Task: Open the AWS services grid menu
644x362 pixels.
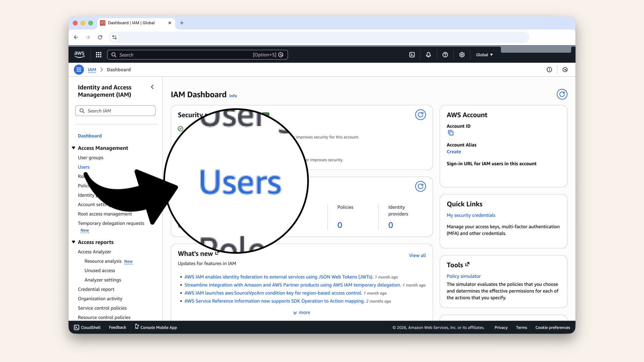Action: click(x=98, y=55)
